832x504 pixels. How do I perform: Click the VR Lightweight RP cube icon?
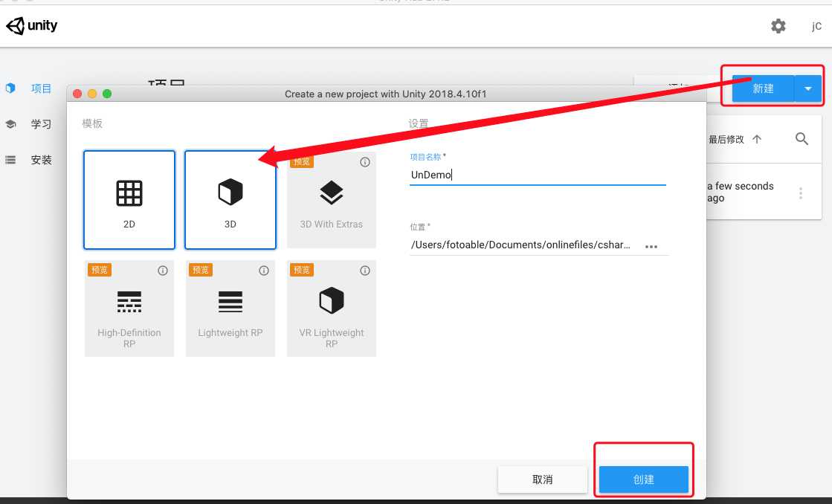332,300
